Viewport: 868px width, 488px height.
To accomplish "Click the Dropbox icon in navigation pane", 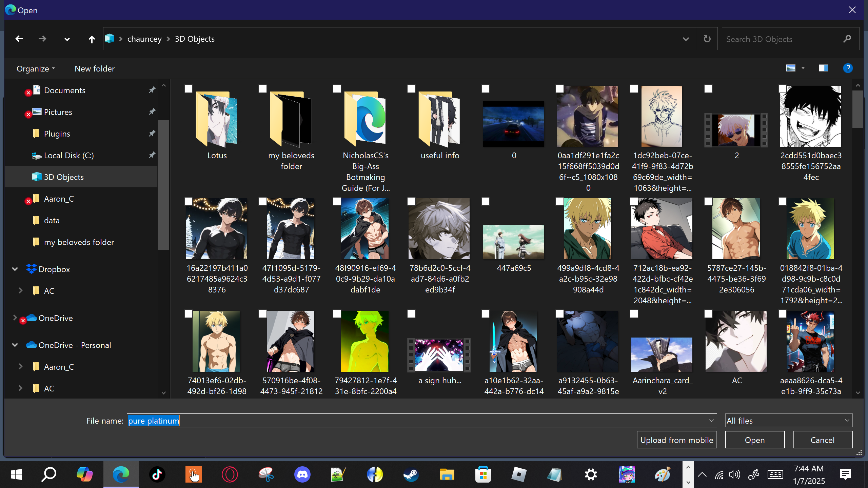I will click(31, 269).
